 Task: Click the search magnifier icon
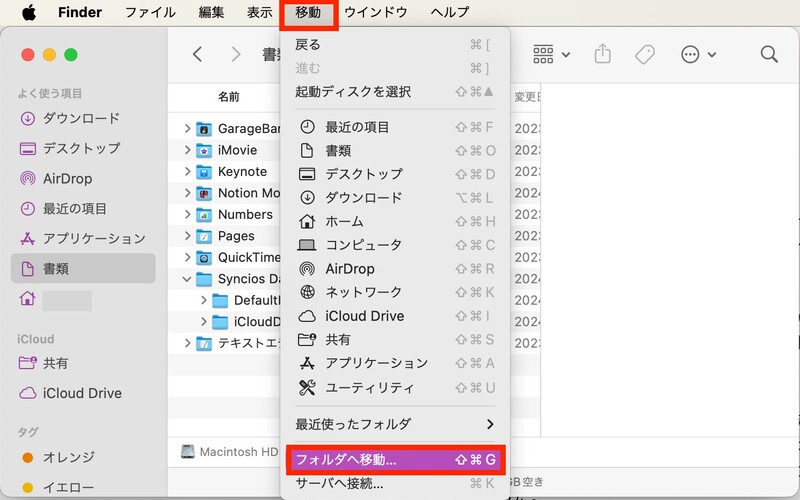(x=769, y=54)
